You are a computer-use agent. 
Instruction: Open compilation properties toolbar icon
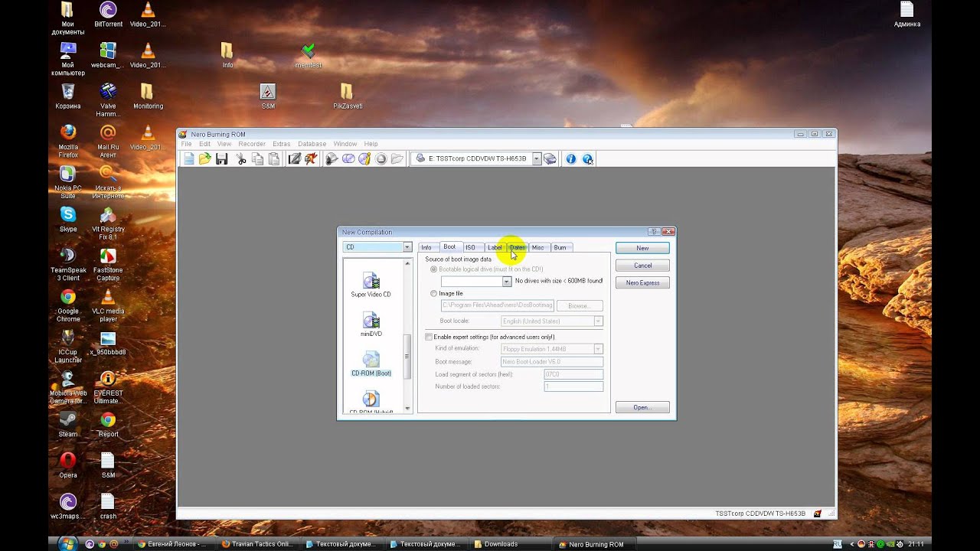coord(294,159)
